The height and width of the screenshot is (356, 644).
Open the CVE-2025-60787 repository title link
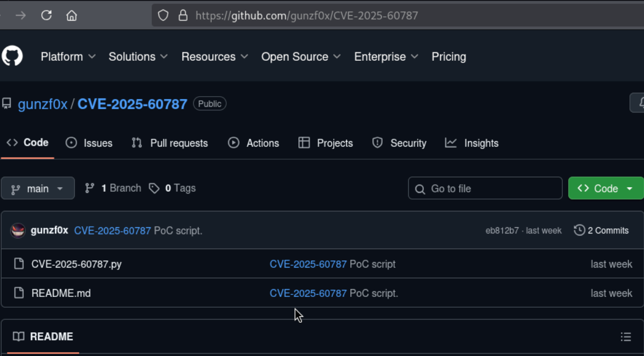(x=132, y=104)
